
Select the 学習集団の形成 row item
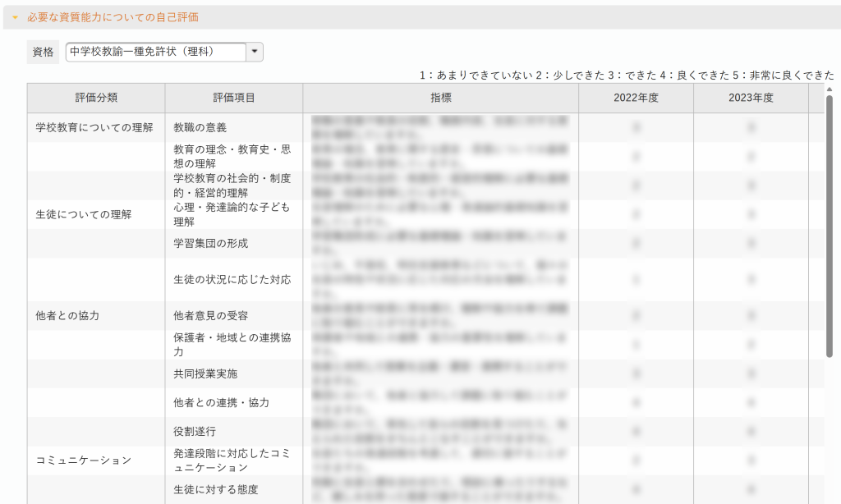(x=210, y=244)
